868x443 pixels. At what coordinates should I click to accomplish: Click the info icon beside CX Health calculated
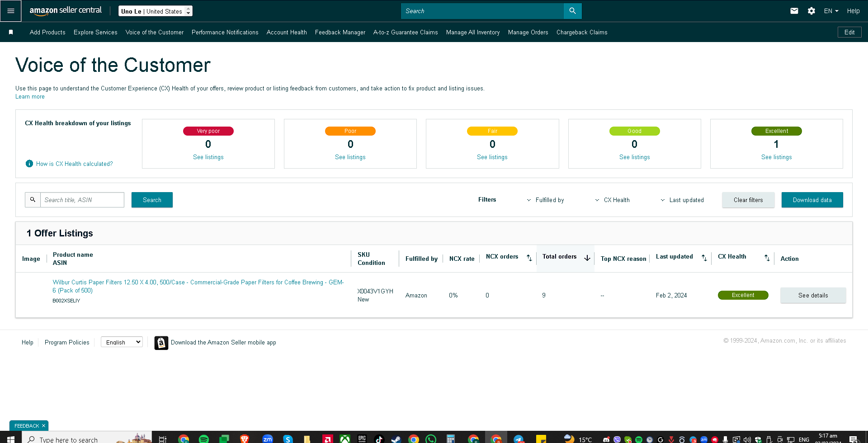(x=29, y=164)
